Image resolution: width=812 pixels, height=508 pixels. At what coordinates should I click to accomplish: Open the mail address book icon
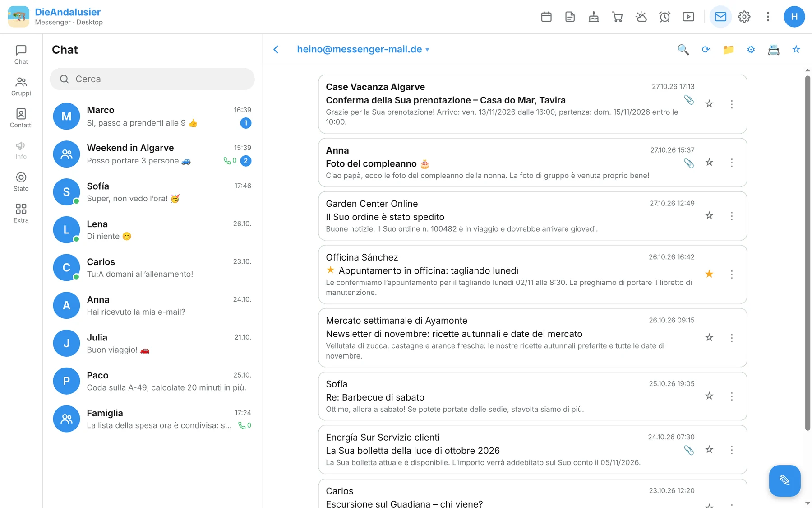tap(774, 50)
